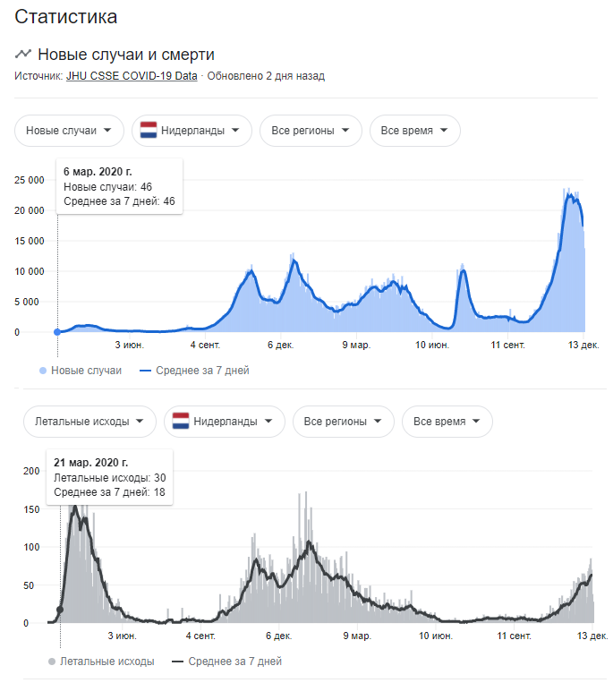Image resolution: width=613 pixels, height=700 pixels.
Task: Click the Netherlands flag in deaths chart filter
Action: pos(181,421)
